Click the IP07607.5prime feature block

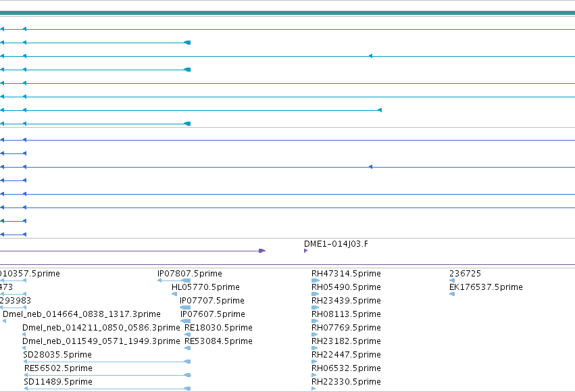click(x=186, y=321)
